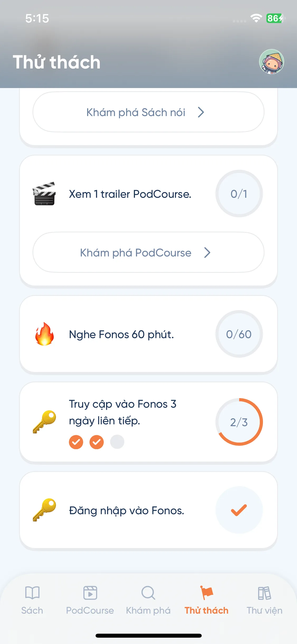Open the user profile avatar
The image size is (297, 644).
point(271,62)
